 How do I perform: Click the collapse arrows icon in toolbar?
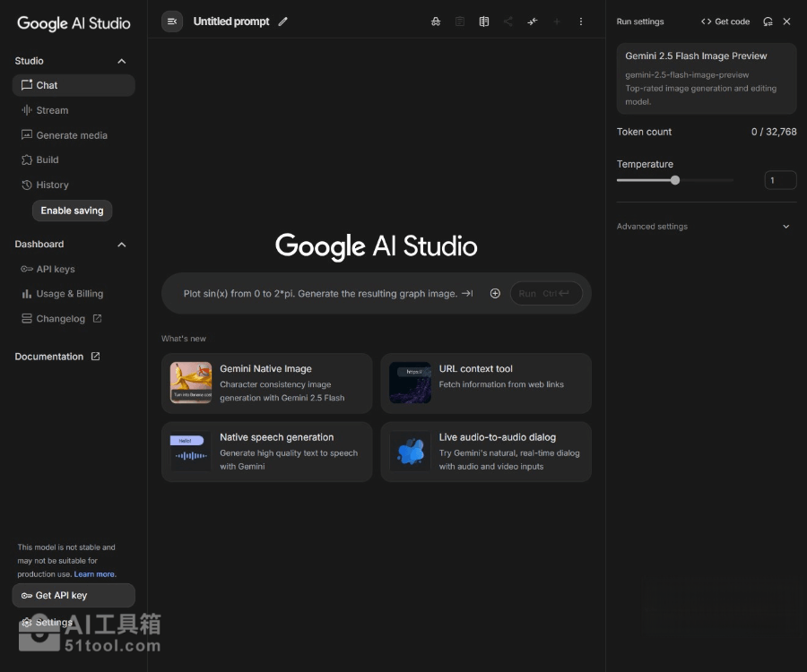click(x=533, y=22)
